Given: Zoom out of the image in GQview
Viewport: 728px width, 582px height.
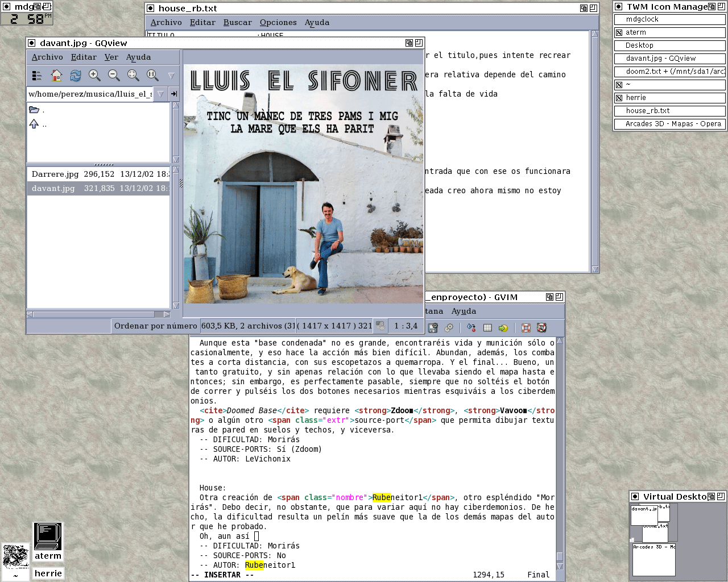Looking at the screenshot, I should [x=114, y=75].
